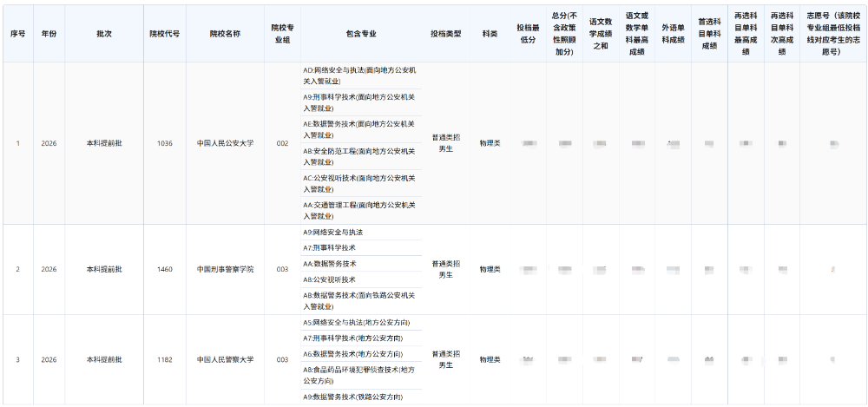
Task: Select major AE:数据警务技术(面向地方公安机关入警就业)
Action: pyautogui.click(x=361, y=129)
